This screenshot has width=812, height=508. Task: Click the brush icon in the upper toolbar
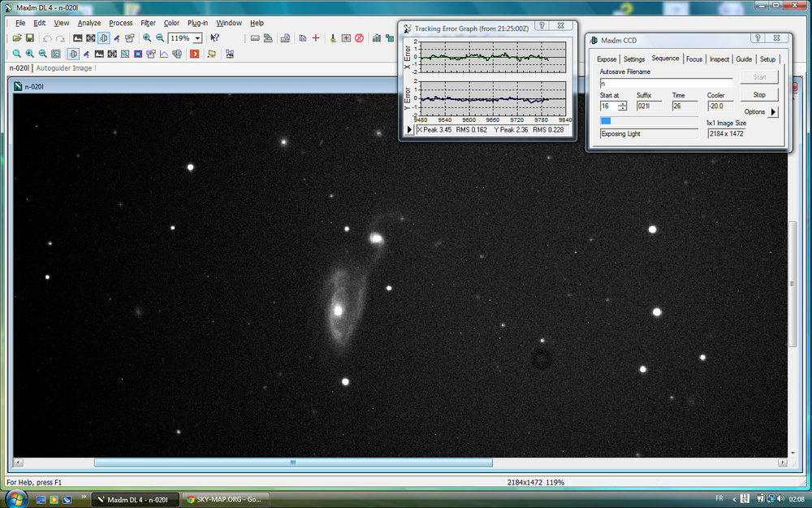point(333,38)
